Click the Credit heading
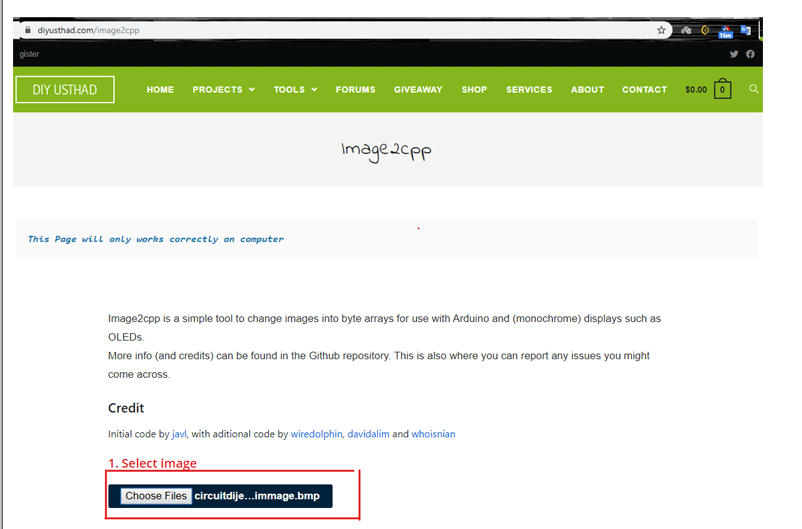This screenshot has height=529, width=802. coord(126,408)
